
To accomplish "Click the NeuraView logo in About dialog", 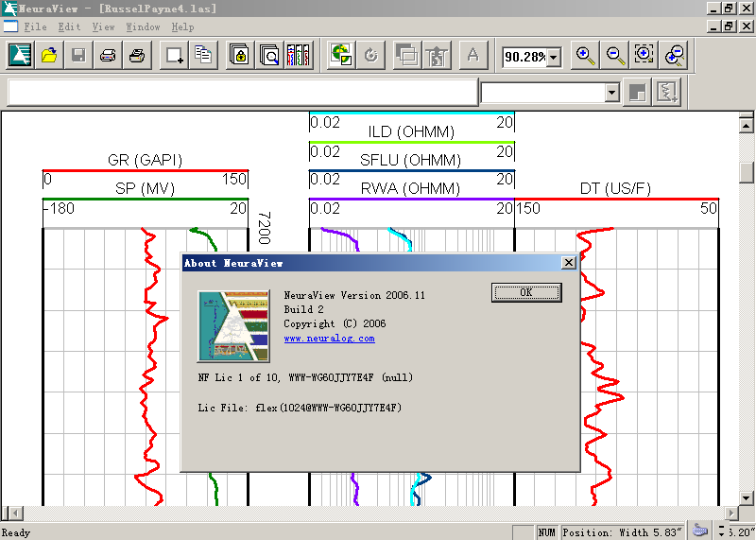I will pos(233,326).
